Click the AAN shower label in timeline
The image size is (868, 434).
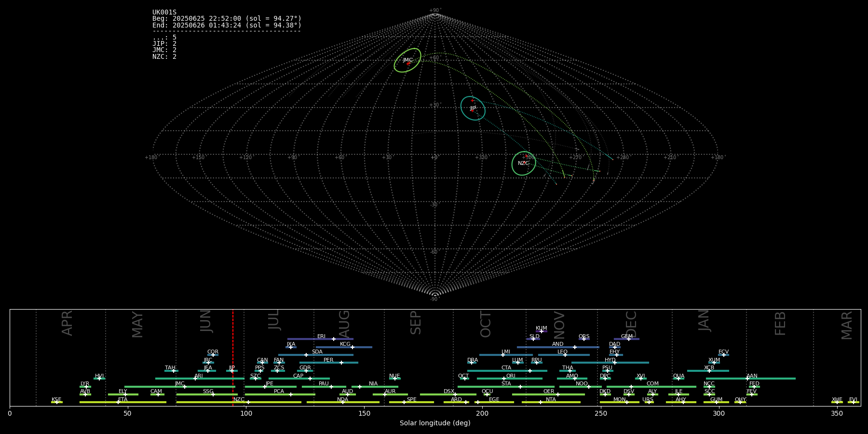coord(752,376)
